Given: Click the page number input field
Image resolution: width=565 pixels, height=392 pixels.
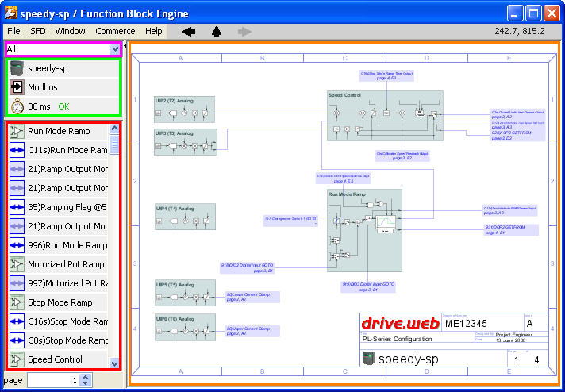Looking at the screenshot, I should [55, 380].
